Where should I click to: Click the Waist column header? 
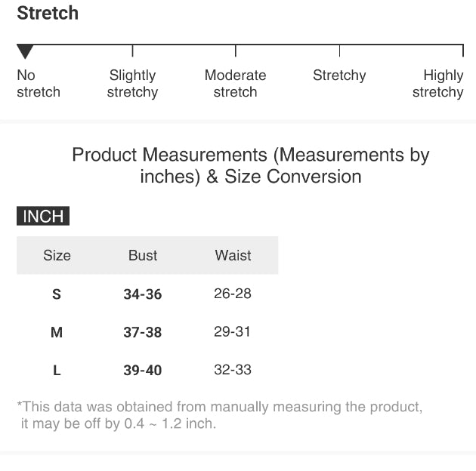[233, 255]
